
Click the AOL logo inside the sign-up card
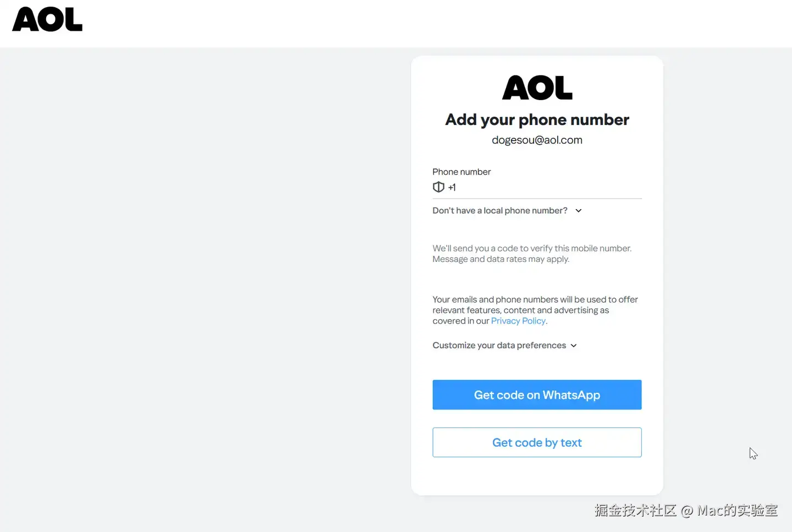pos(537,88)
